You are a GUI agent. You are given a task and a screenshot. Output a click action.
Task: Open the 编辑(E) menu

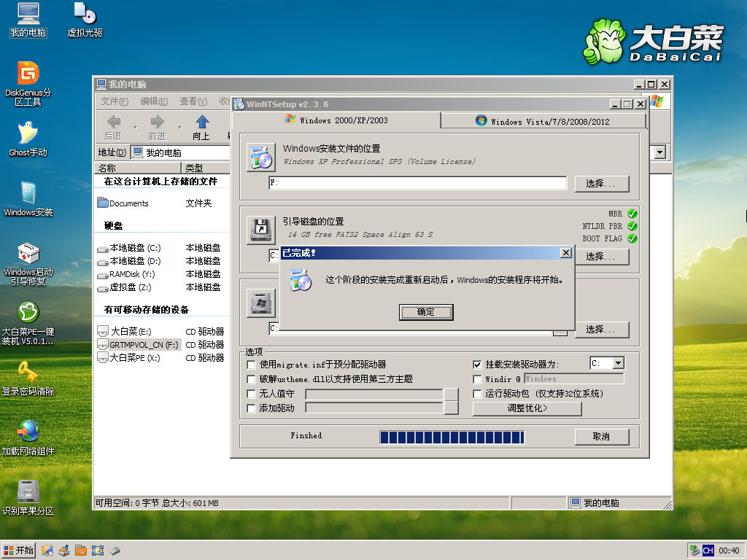pos(154,101)
